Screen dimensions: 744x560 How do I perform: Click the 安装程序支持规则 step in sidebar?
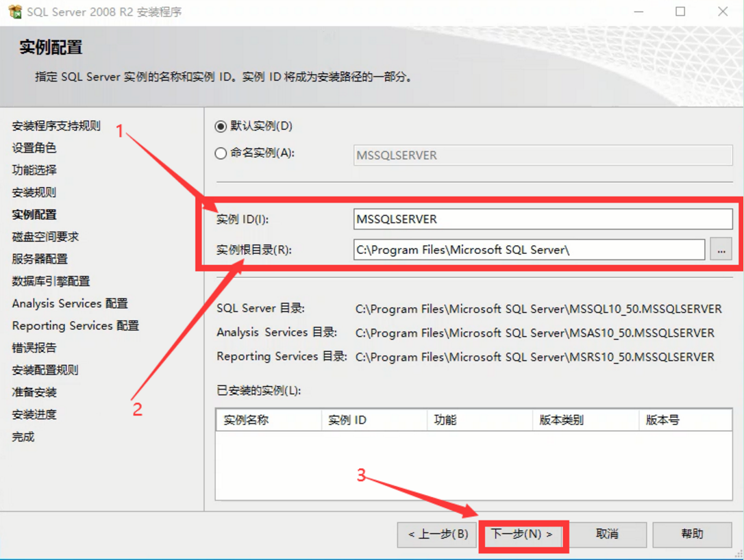tap(56, 126)
